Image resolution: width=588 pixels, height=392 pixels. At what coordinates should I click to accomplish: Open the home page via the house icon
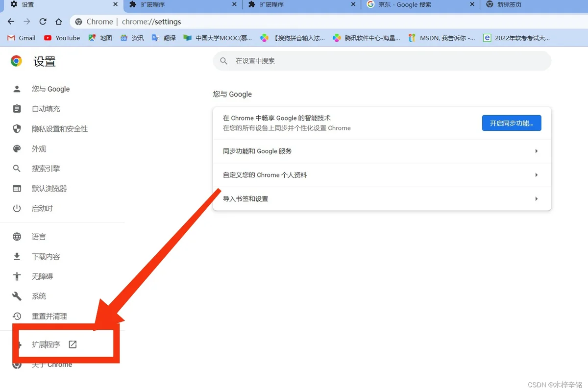tap(59, 22)
